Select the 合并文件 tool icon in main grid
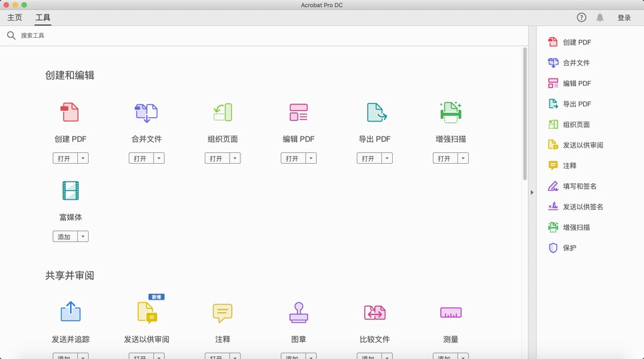The width and height of the screenshot is (644, 359). coord(146,112)
